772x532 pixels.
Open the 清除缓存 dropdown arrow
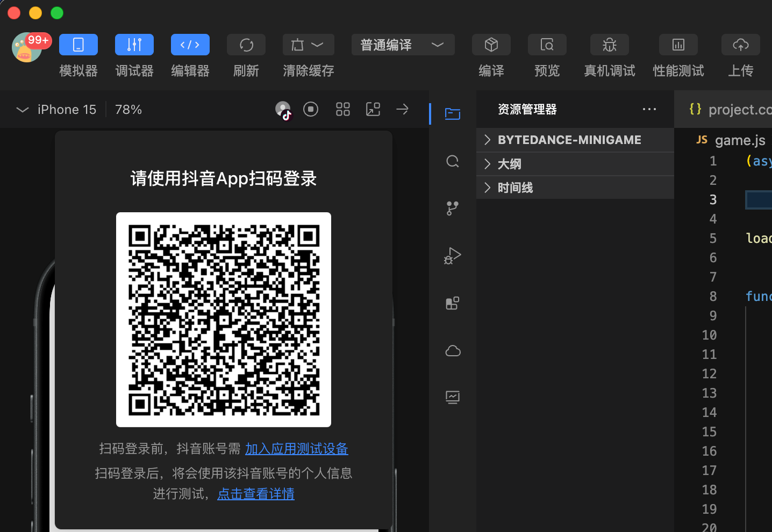click(x=318, y=45)
